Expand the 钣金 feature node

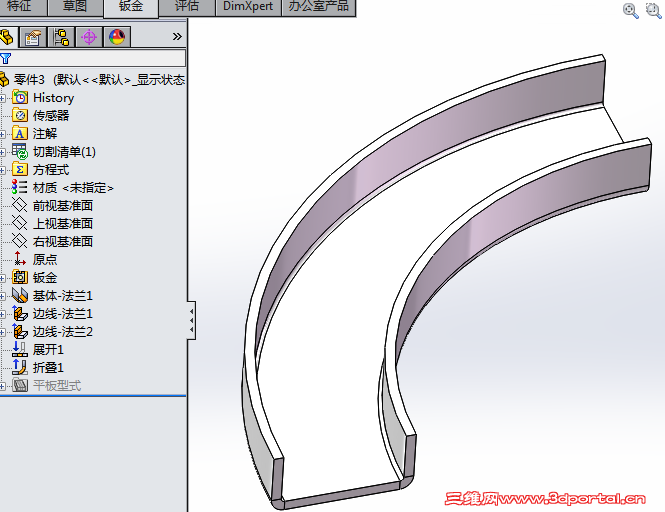click(x=2, y=278)
